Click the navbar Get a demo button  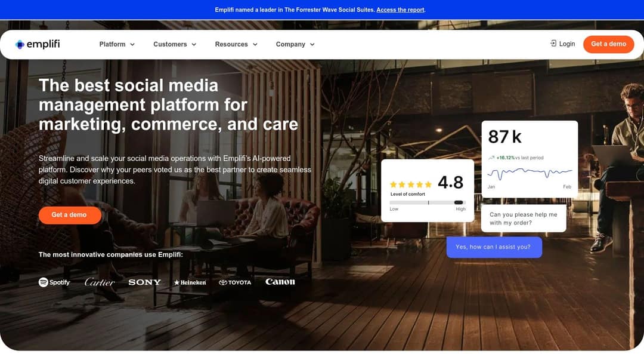pos(608,44)
